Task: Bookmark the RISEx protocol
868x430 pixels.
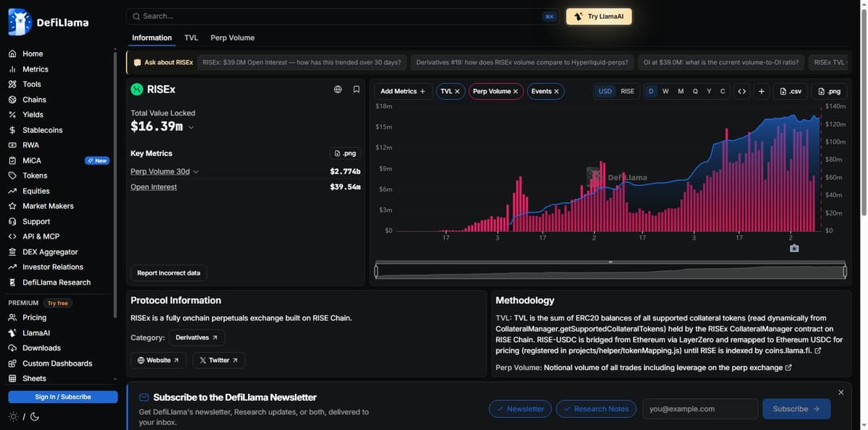Action: (x=357, y=90)
